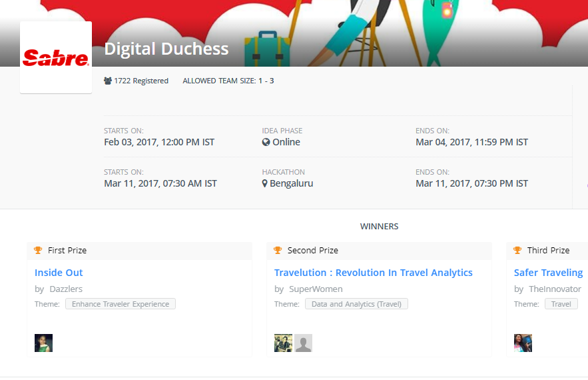Click the TheInnovator team name

click(x=555, y=289)
